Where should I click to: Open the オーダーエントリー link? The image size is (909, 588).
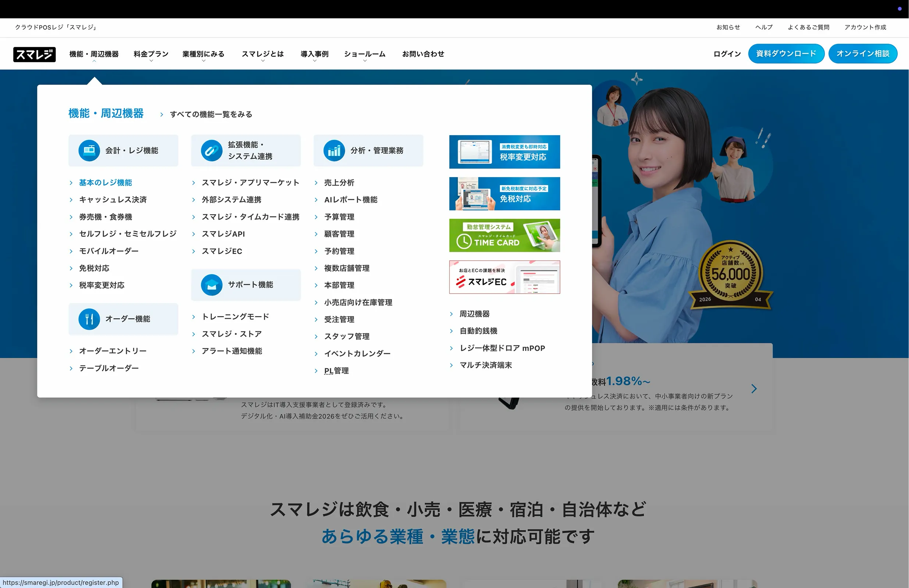coord(113,351)
